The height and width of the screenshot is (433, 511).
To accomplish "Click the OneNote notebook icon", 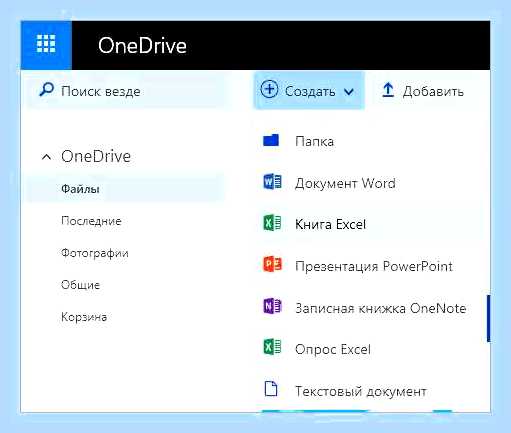I will [x=272, y=306].
